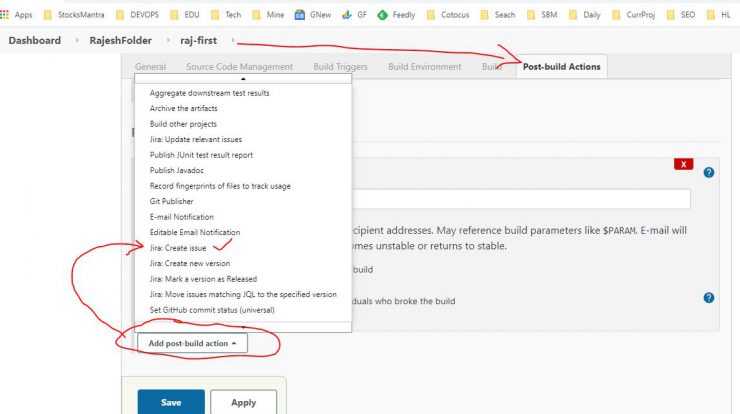
Task: Open the Mine bookmark folder
Action: coord(268,15)
